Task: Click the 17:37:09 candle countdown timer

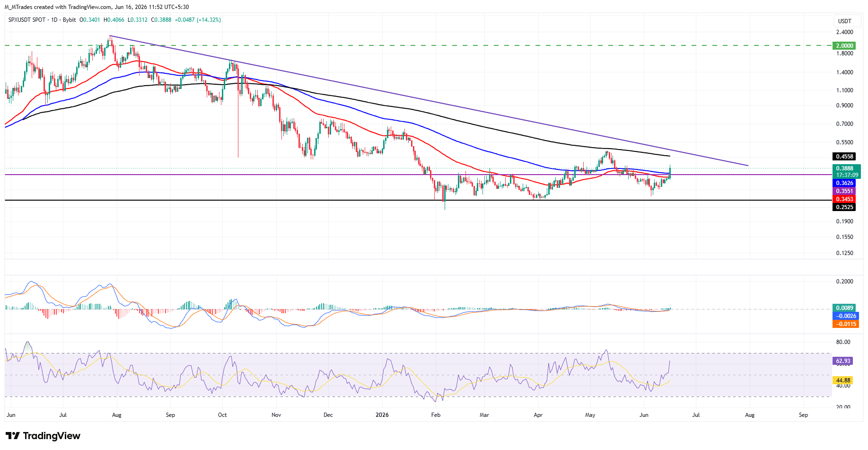Action: tap(846, 175)
